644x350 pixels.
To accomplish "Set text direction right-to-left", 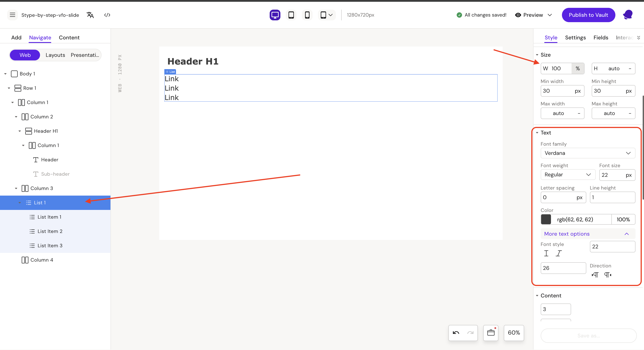I will (x=608, y=275).
